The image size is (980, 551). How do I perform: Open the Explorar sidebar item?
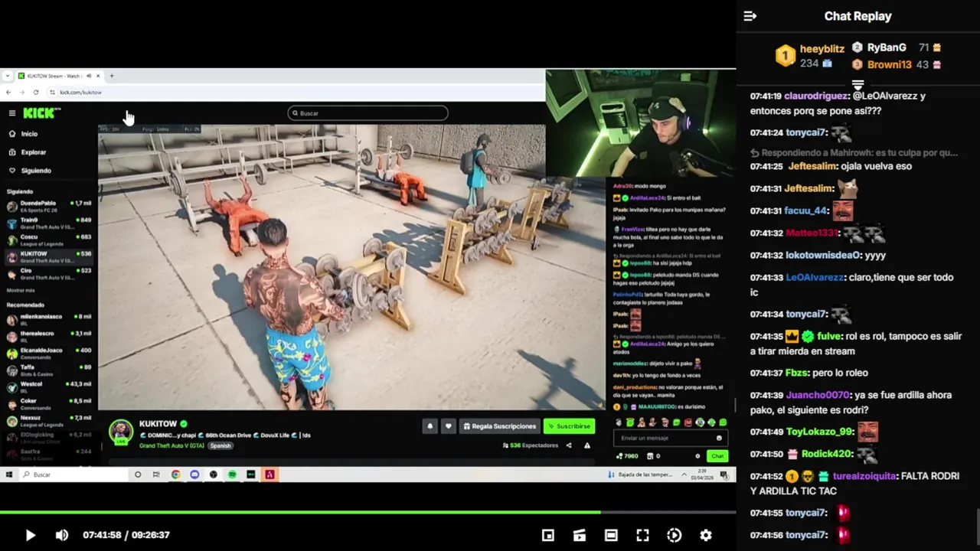27,152
